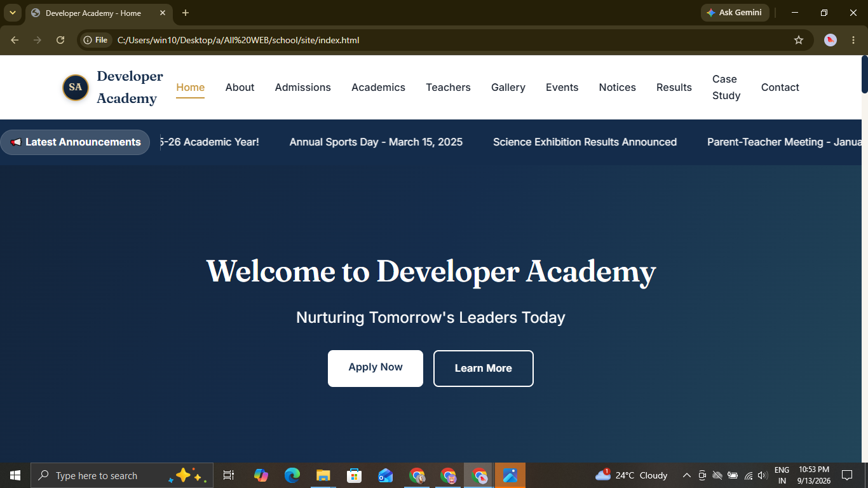Viewport: 868px width, 488px height.
Task: Click the Apply Now button
Action: 376,368
